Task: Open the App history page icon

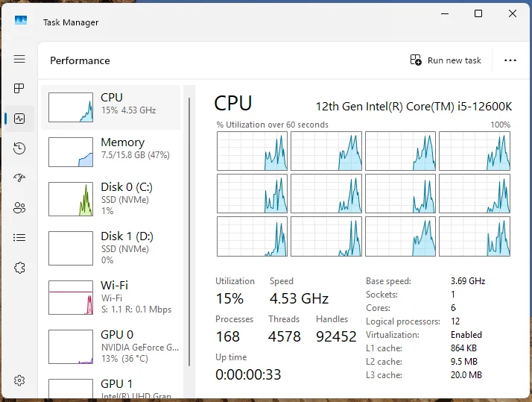Action: pyautogui.click(x=19, y=148)
